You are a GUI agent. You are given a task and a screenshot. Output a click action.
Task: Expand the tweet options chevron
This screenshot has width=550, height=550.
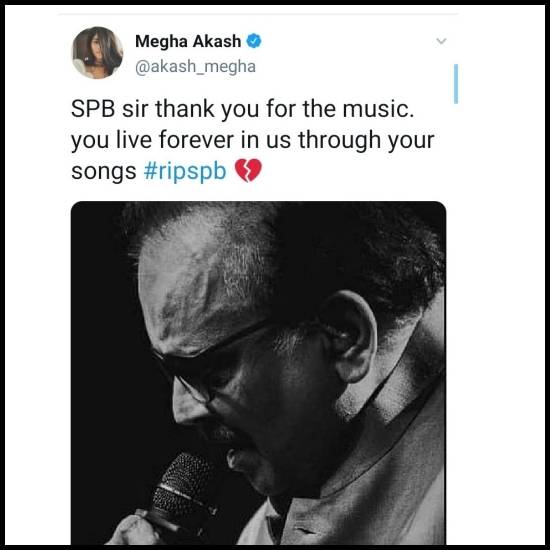(x=441, y=41)
